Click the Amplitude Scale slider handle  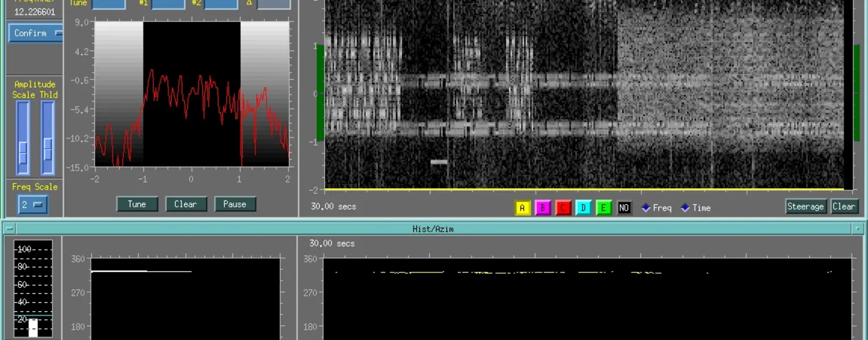point(23,151)
